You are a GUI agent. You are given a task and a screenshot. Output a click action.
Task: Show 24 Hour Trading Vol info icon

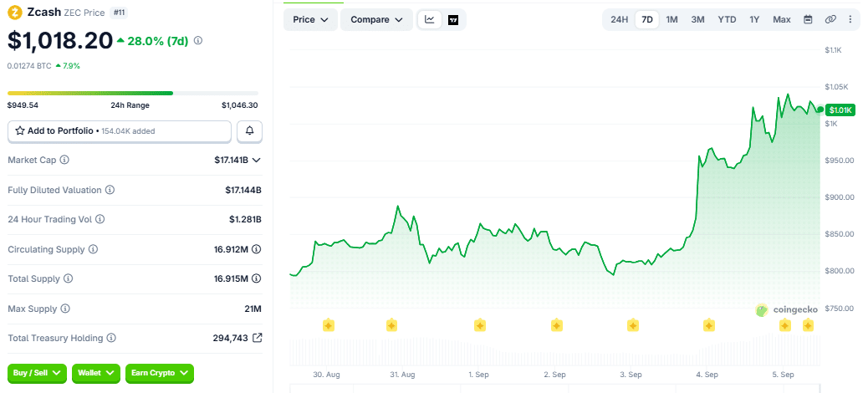(x=100, y=219)
